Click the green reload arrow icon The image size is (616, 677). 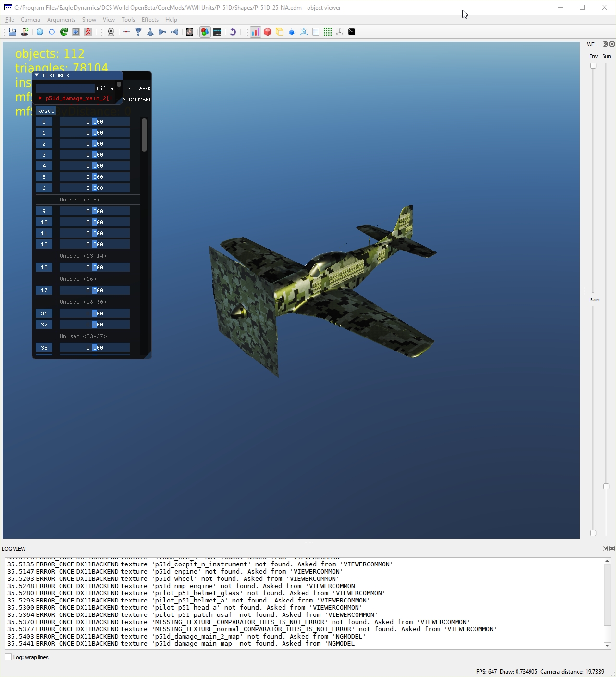click(x=64, y=32)
